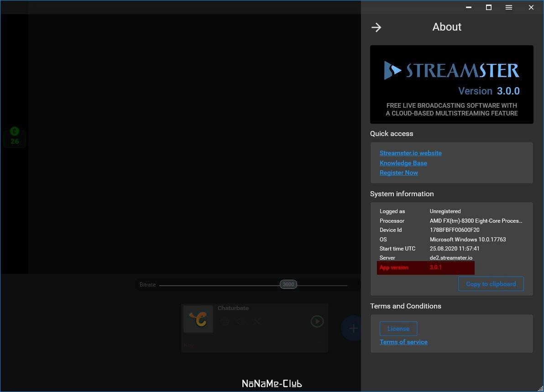The height and width of the screenshot is (392, 544).
Task: Click the Chaturbate channel logo
Action: (198, 319)
